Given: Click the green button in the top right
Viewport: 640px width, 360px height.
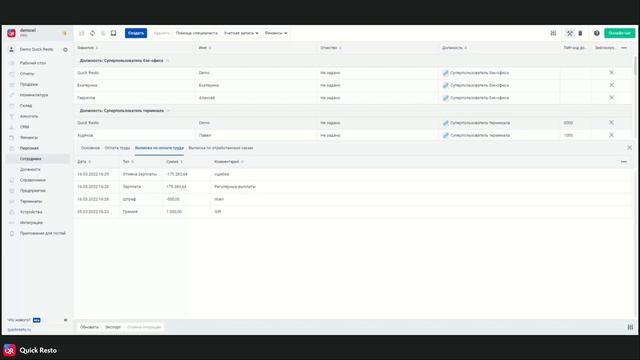Looking at the screenshot, I should click(620, 33).
